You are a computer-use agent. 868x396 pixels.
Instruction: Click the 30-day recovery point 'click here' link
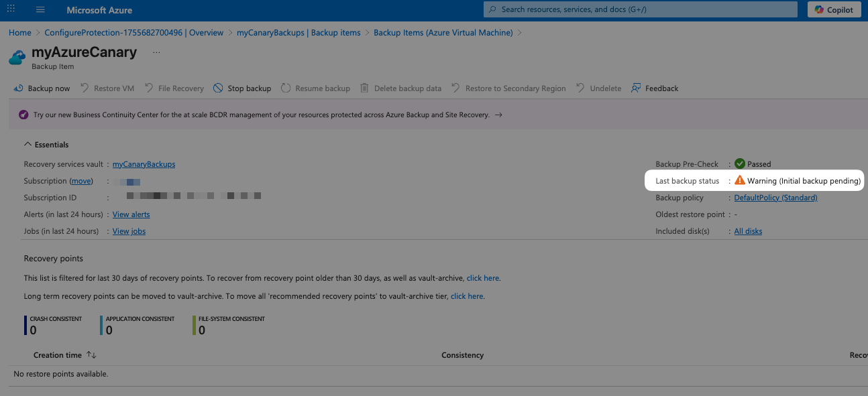pos(483,278)
